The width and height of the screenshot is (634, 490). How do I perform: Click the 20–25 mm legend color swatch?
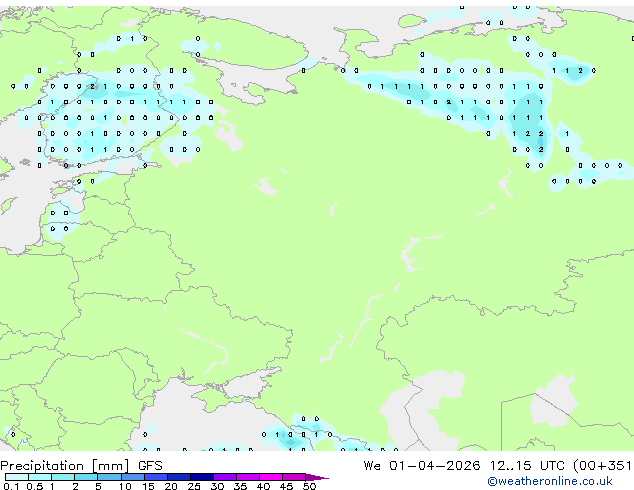coord(179,477)
